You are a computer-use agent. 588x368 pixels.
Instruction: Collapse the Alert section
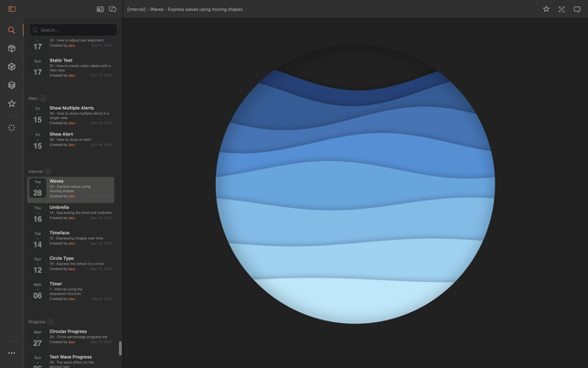pyautogui.click(x=43, y=98)
